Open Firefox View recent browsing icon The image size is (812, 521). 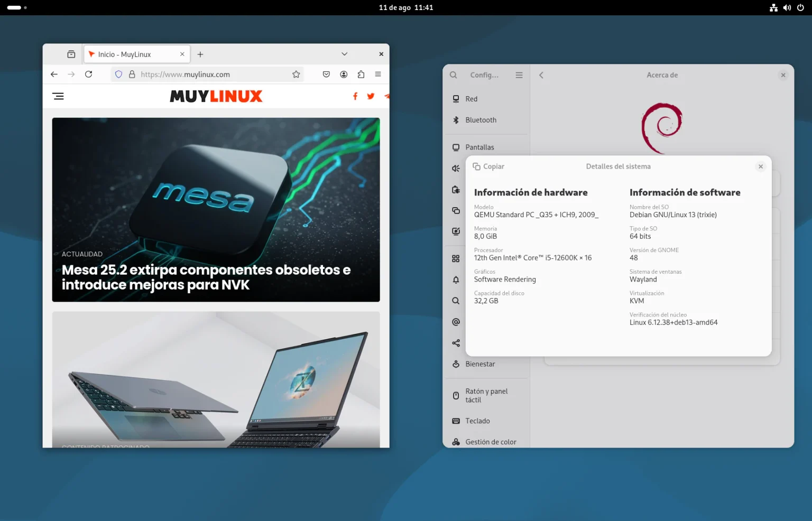tap(71, 54)
